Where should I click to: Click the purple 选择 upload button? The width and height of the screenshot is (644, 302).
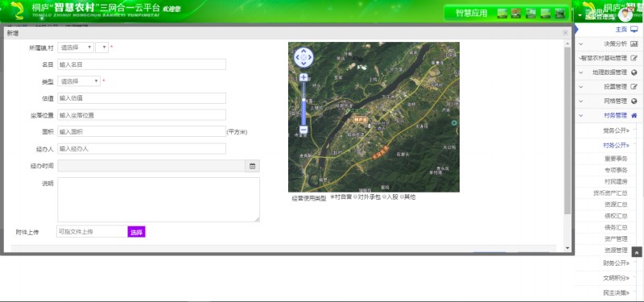pos(136,232)
